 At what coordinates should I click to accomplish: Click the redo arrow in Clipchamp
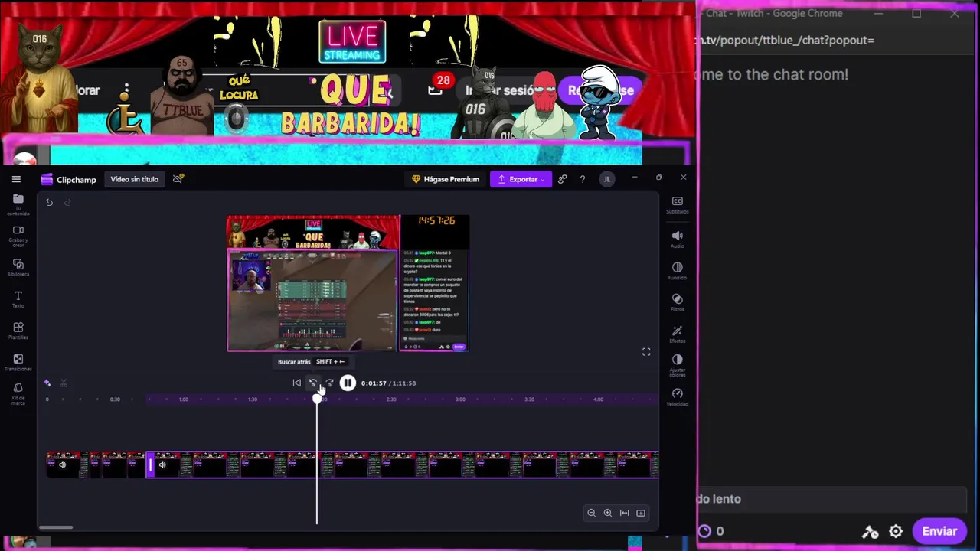point(67,202)
